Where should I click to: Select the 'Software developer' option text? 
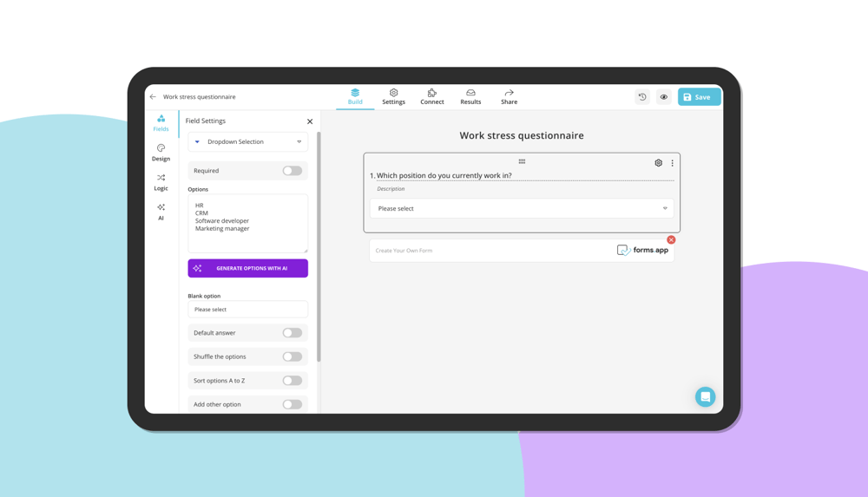click(222, 221)
